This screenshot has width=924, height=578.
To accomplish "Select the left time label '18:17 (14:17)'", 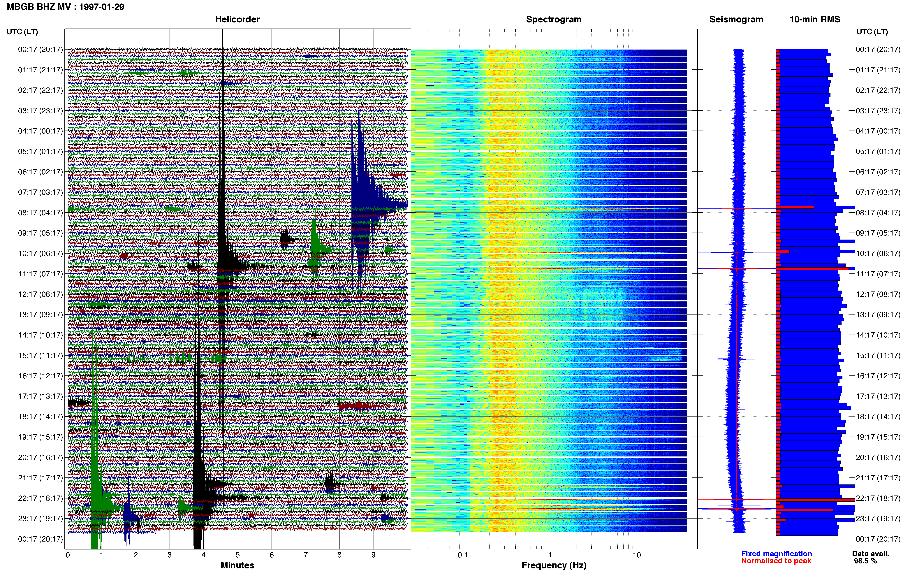I will click(x=41, y=417).
